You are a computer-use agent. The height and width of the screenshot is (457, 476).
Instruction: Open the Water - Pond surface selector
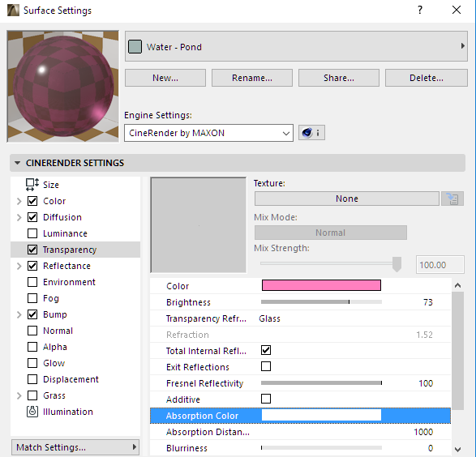pyautogui.click(x=296, y=46)
